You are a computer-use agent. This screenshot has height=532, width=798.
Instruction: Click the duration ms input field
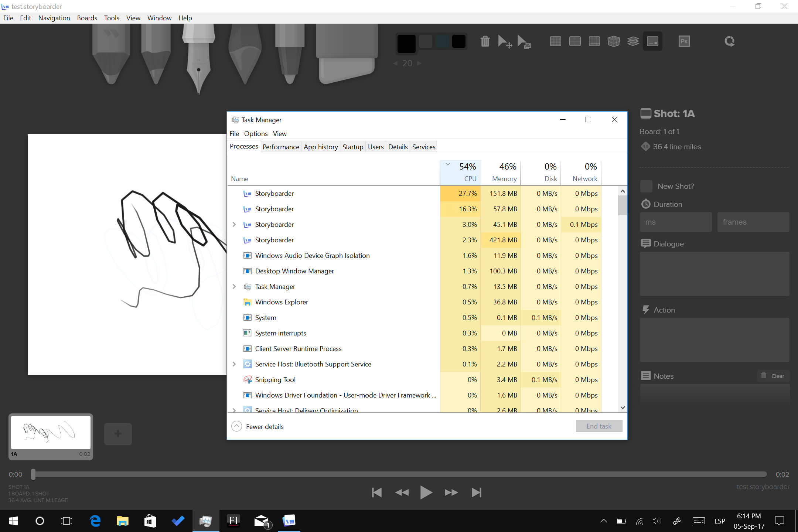coord(676,222)
